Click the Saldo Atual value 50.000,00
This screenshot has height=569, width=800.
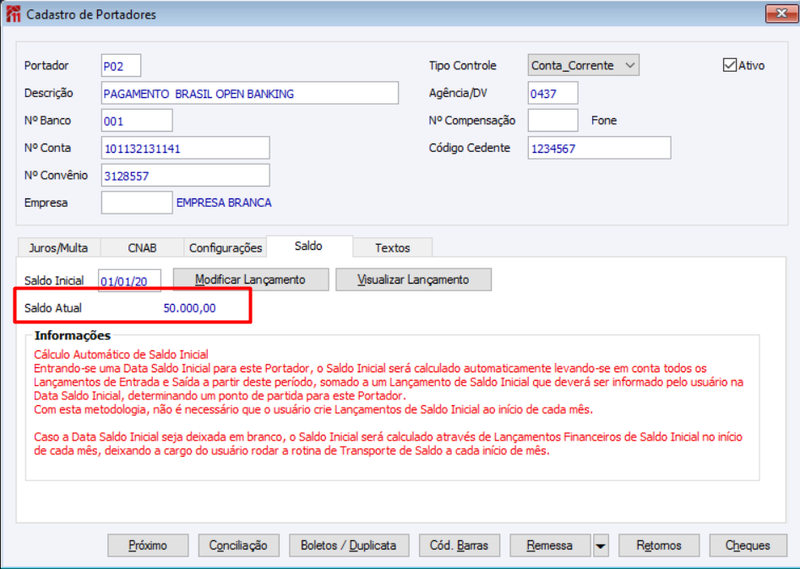point(189,308)
